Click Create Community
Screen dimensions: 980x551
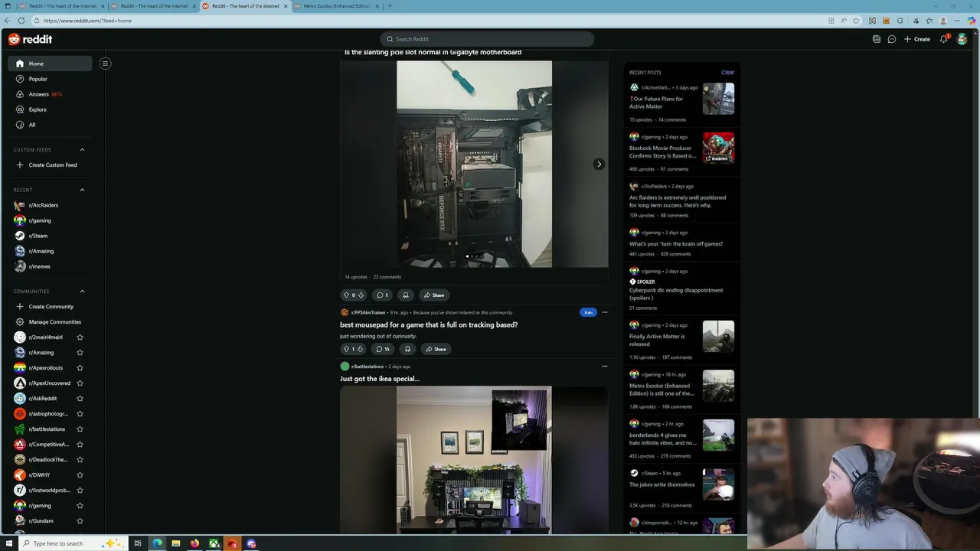(51, 306)
